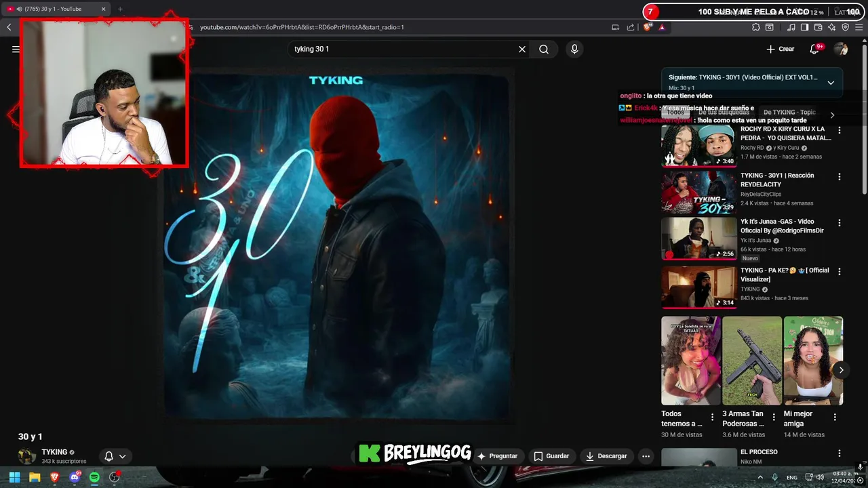Open 'TYKING - PA KE?' visualizer title

tap(785, 274)
